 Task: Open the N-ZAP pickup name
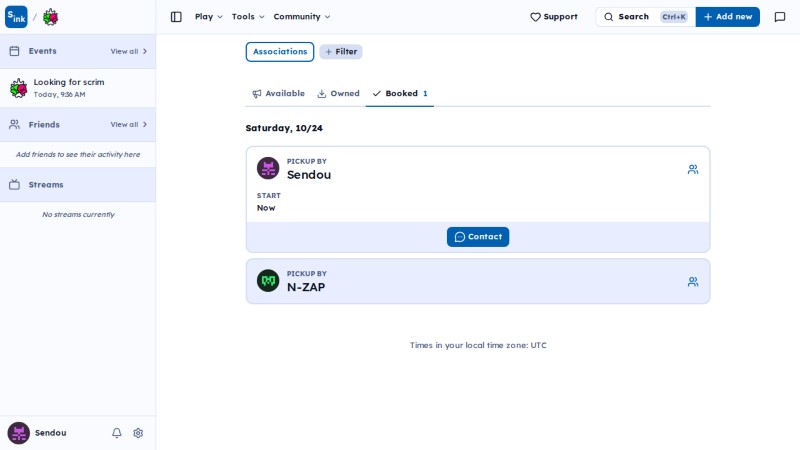[306, 287]
